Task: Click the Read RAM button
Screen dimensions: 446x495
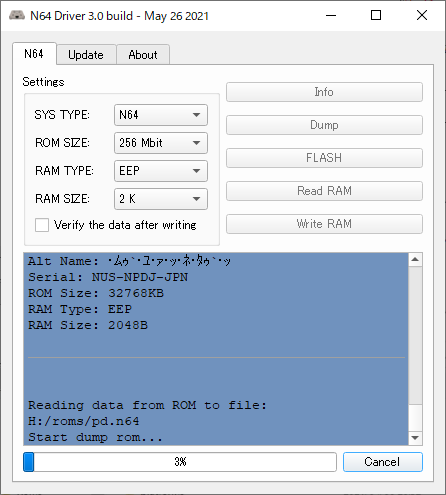Action: (324, 191)
